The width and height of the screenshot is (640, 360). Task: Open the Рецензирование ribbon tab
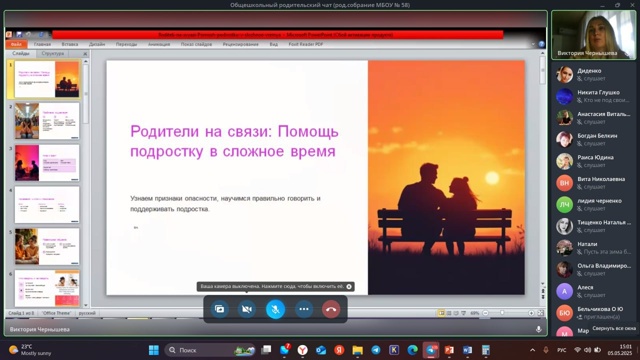(x=241, y=44)
